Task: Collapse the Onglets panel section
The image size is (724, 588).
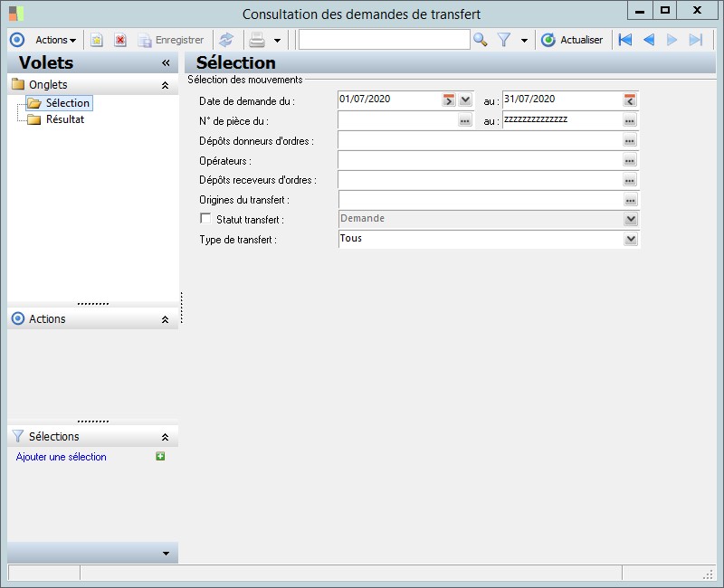Action: tap(165, 85)
